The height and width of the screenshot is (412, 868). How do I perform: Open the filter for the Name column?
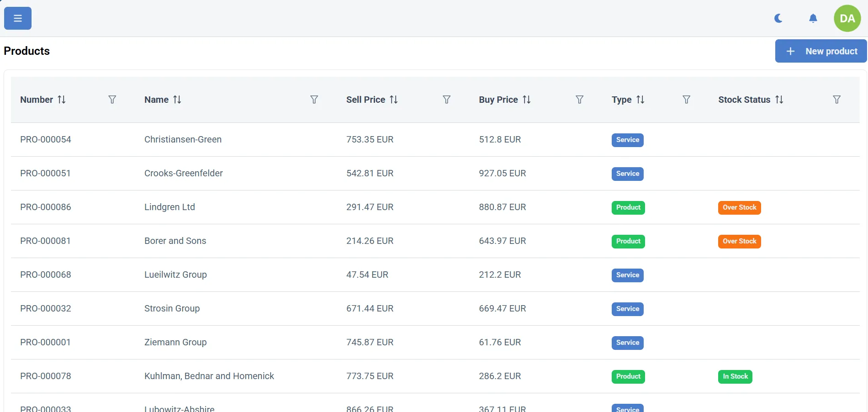[x=314, y=100]
